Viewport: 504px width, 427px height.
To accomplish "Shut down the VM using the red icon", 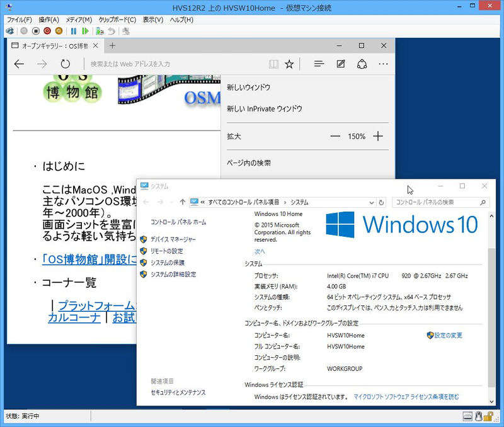I will 47,31.
